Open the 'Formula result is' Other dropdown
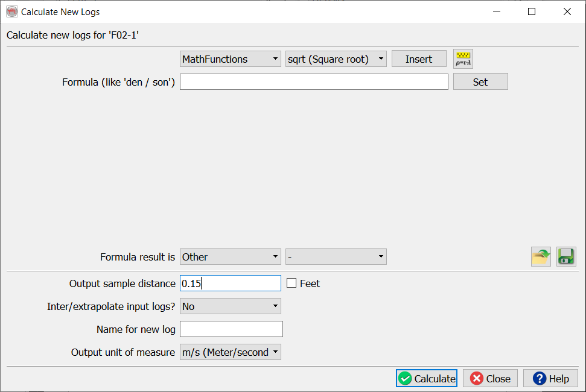Image resolution: width=586 pixels, height=392 pixels. tap(231, 257)
